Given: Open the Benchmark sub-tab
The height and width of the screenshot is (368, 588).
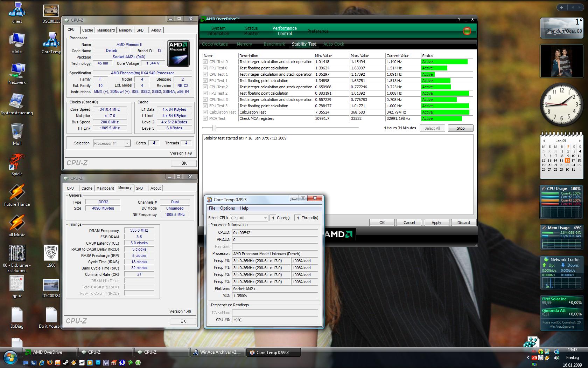Looking at the screenshot, I should 274,44.
